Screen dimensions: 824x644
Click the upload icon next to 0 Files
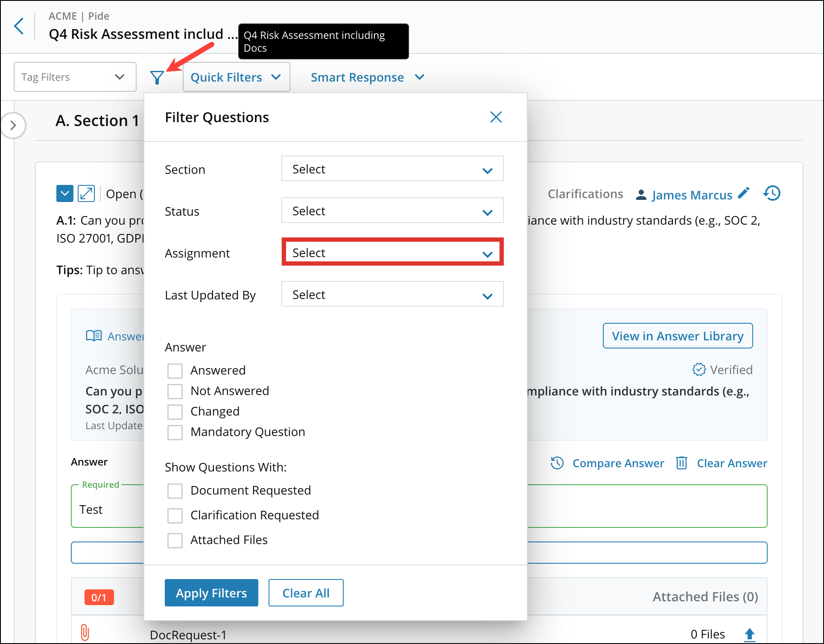(x=750, y=635)
